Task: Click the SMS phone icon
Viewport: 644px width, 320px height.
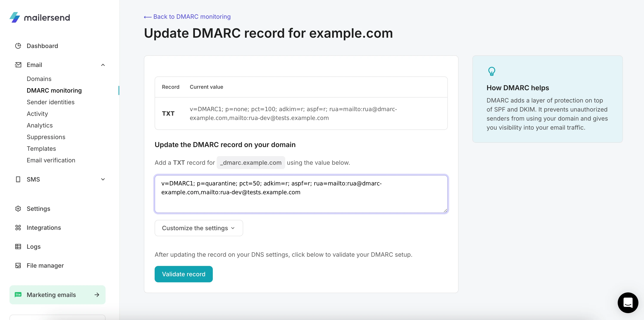Action: [18, 179]
